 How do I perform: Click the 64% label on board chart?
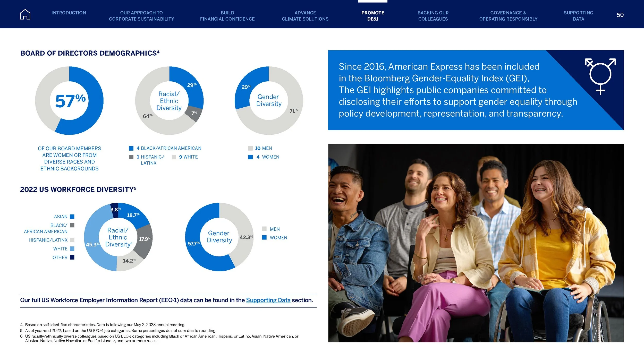[x=148, y=116]
